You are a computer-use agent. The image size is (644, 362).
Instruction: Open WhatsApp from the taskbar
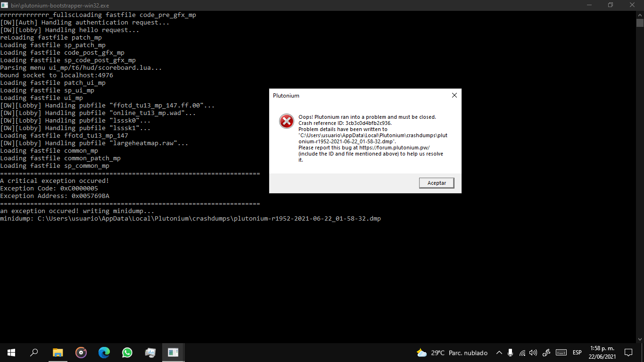127,353
